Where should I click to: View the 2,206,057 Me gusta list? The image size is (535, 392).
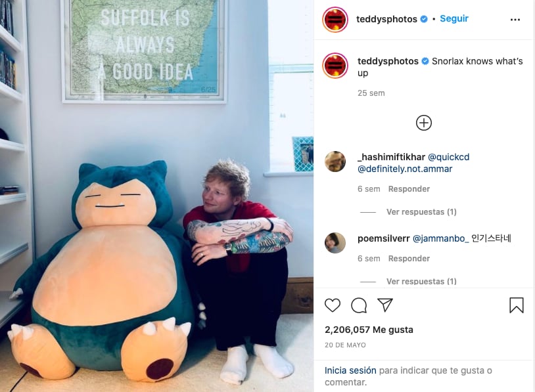click(369, 330)
